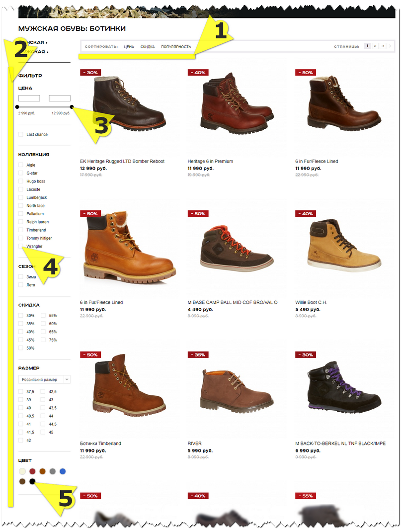401x532 pixels.
Task: Open page 3 of results
Action: pyautogui.click(x=383, y=46)
